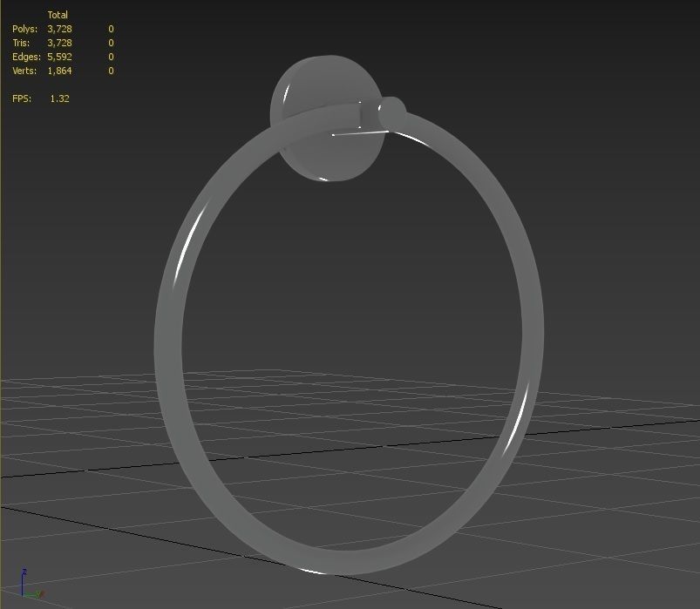700x609 pixels.
Task: Click the Verts total value 1,864
Action: 60,71
